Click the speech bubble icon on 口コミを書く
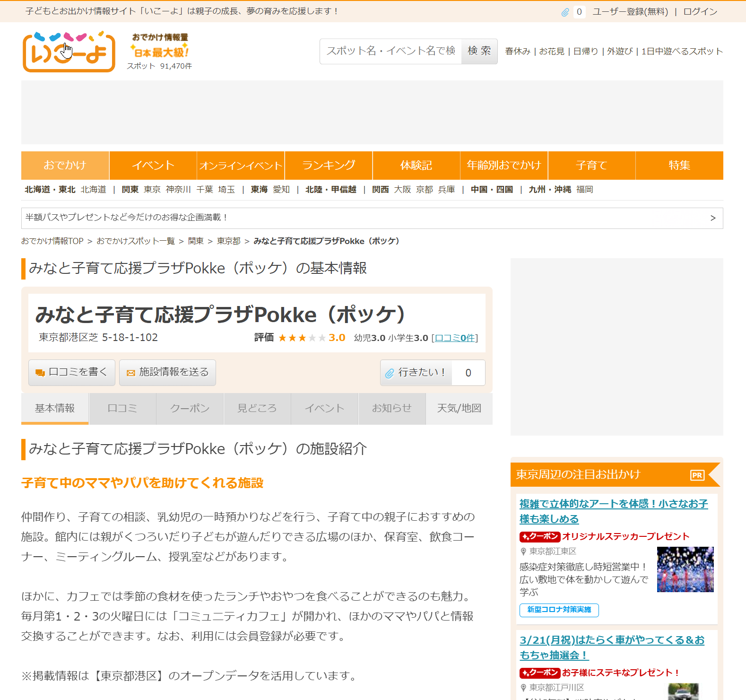This screenshot has width=746, height=700. pos(40,373)
